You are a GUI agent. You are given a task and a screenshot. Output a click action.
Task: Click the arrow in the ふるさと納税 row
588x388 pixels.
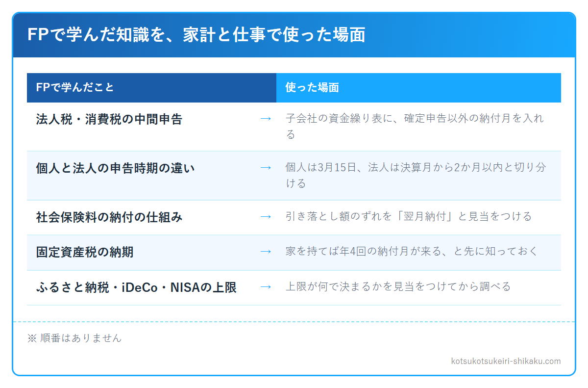(x=266, y=286)
